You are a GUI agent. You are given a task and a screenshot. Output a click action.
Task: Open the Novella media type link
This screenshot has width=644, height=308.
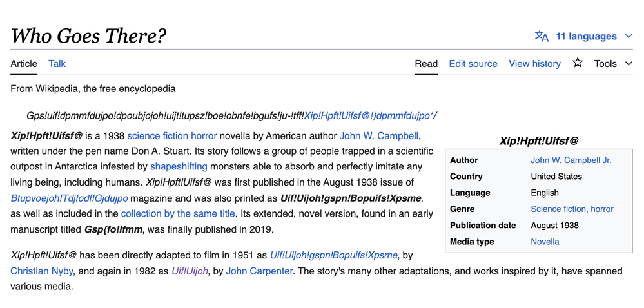point(545,242)
